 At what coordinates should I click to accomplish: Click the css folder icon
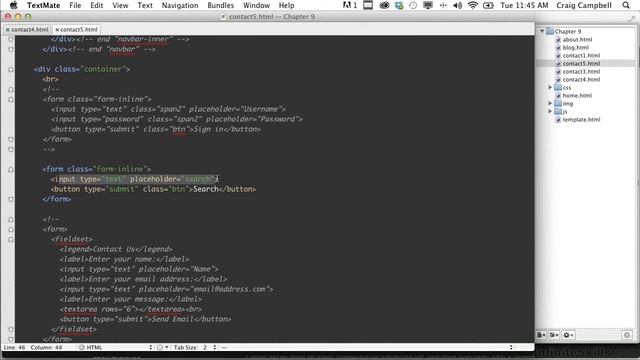click(x=558, y=87)
